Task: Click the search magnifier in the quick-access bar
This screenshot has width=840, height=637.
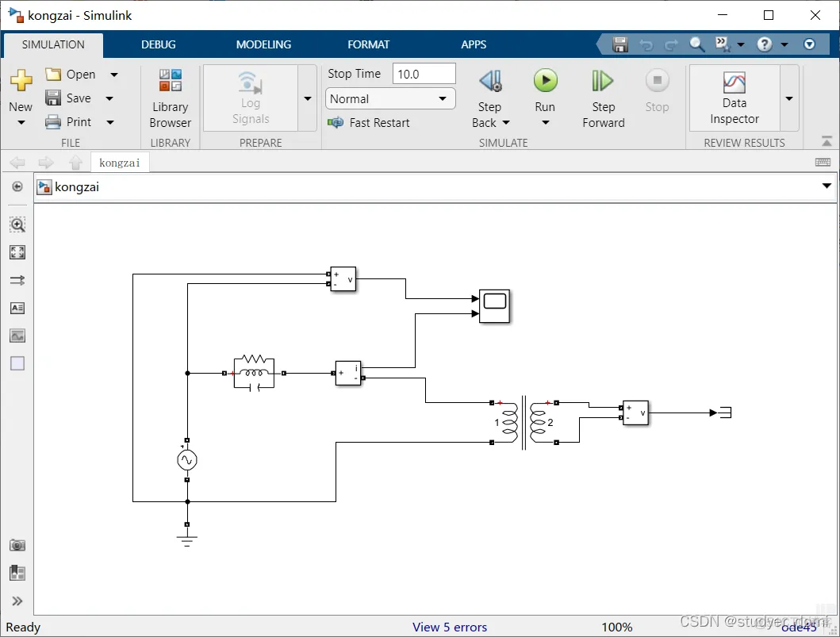Action: [x=696, y=44]
